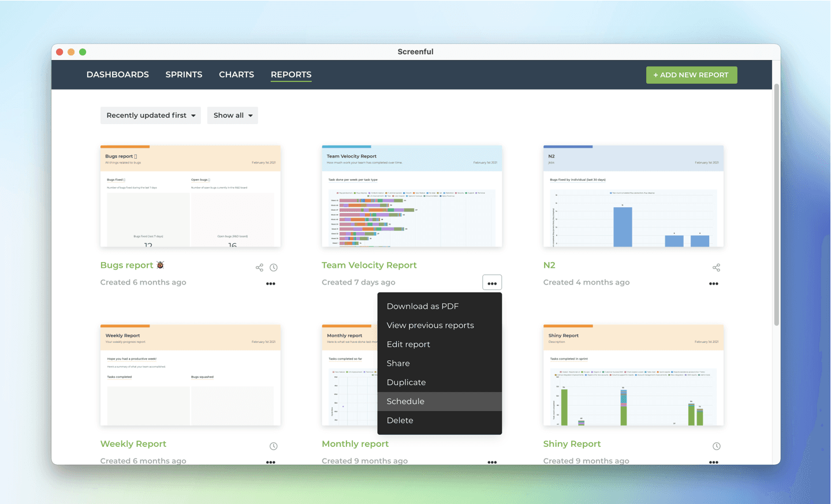831x504 pixels.
Task: Select the Reports tab
Action: click(x=291, y=74)
